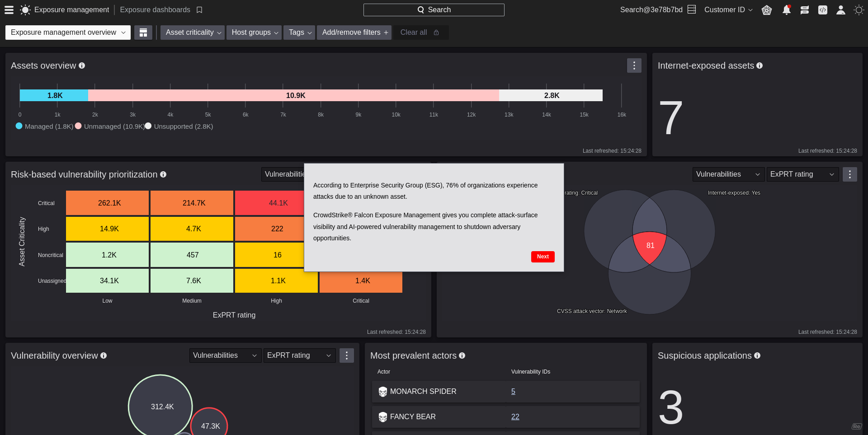
Task: Click inside the Search field
Action: tap(434, 9)
